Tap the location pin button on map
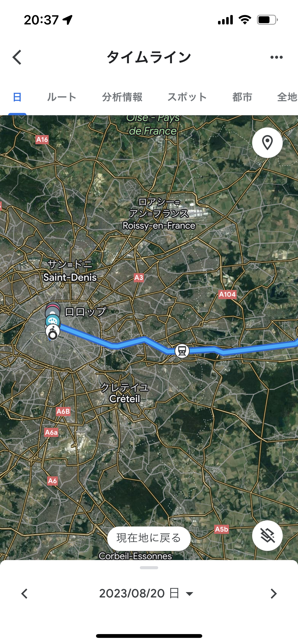298x644 pixels. coord(267,143)
